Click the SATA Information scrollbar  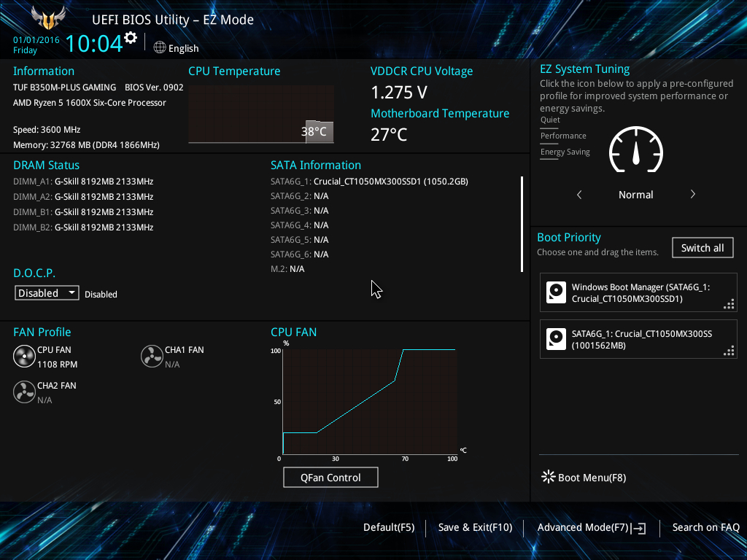[x=522, y=225]
